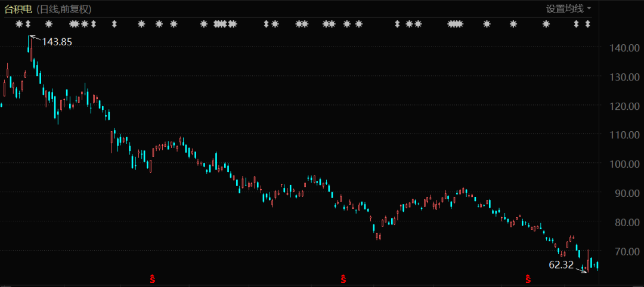
Task: Click the rightmost diamond marker in the top row
Action: 588,24
